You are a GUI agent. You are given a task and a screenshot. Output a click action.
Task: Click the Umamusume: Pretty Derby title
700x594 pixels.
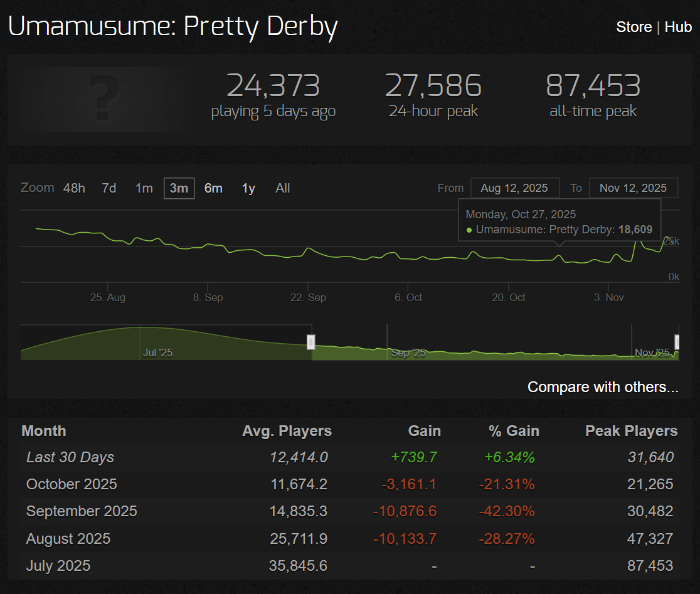pyautogui.click(x=172, y=27)
